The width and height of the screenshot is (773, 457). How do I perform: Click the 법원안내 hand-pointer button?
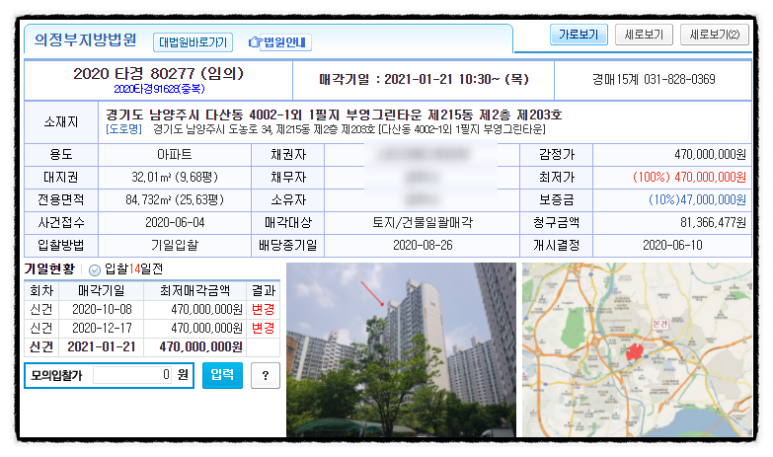279,42
